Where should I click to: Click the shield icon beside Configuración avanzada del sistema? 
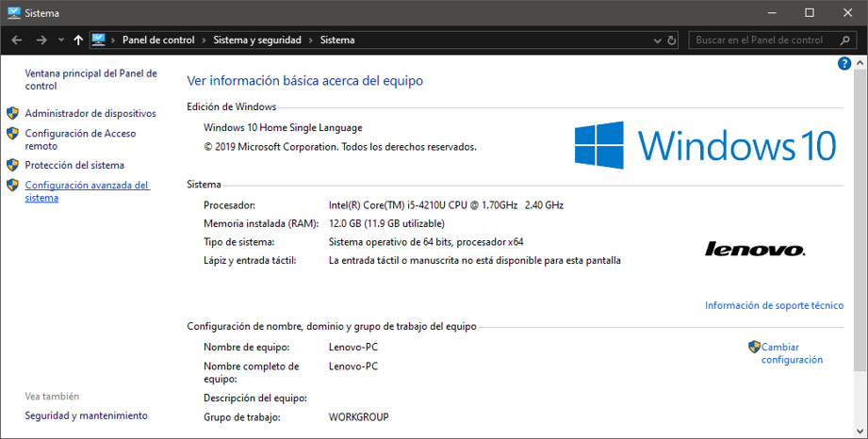pyautogui.click(x=12, y=186)
